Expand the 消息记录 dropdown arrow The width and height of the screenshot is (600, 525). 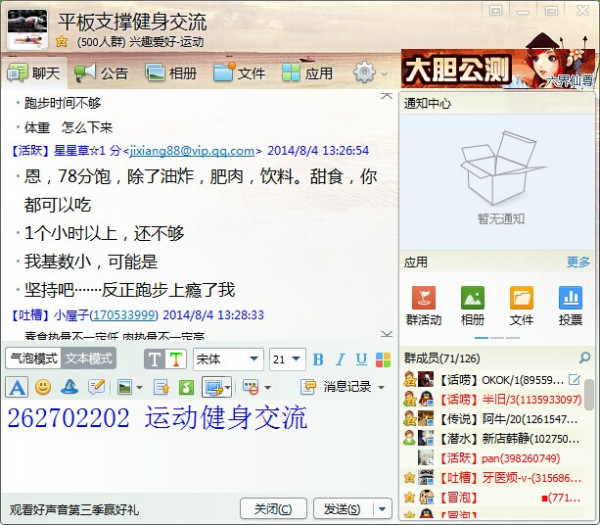coord(381,388)
